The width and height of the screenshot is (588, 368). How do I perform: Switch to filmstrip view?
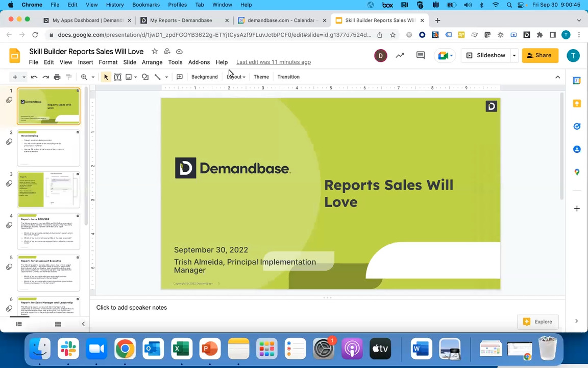[x=19, y=324]
